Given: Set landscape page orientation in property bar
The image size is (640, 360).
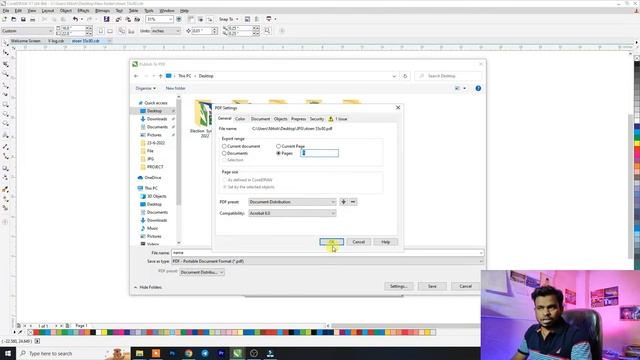Looking at the screenshot, I should pyautogui.click(x=110, y=31).
